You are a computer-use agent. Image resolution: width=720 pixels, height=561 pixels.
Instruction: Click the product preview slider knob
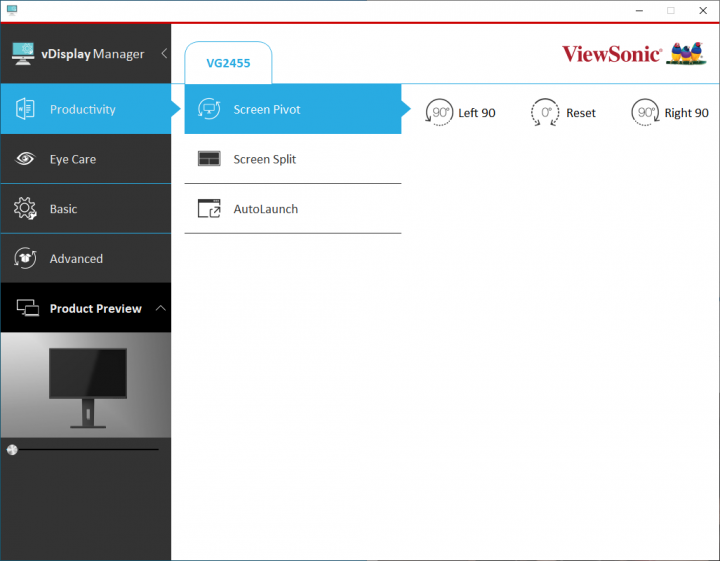[x=12, y=449]
